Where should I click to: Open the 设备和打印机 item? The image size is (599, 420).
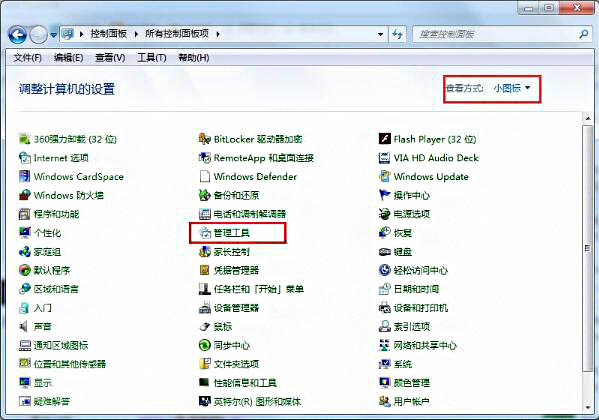413,308
